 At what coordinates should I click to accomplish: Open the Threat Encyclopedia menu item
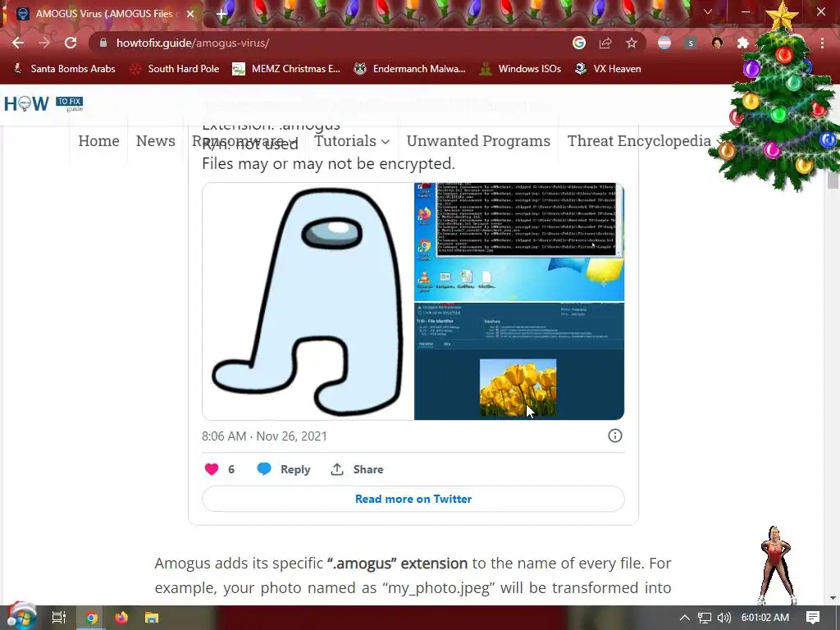pyautogui.click(x=639, y=141)
